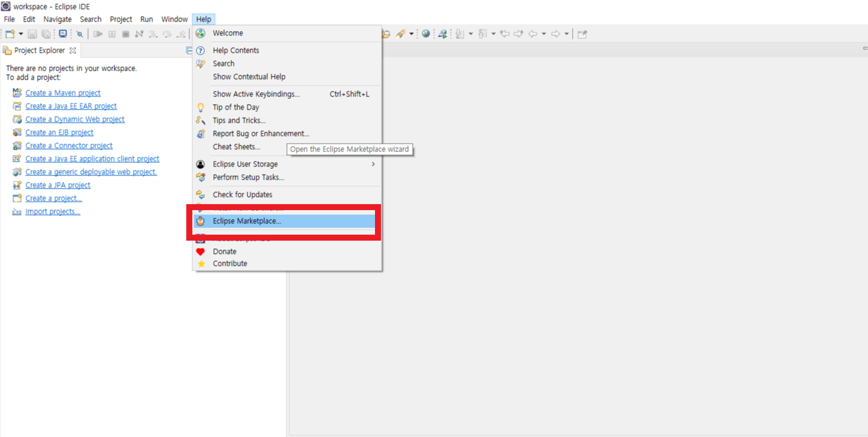Click the Suspend debug icon
Screen dimensions: 868x437
click(112, 34)
